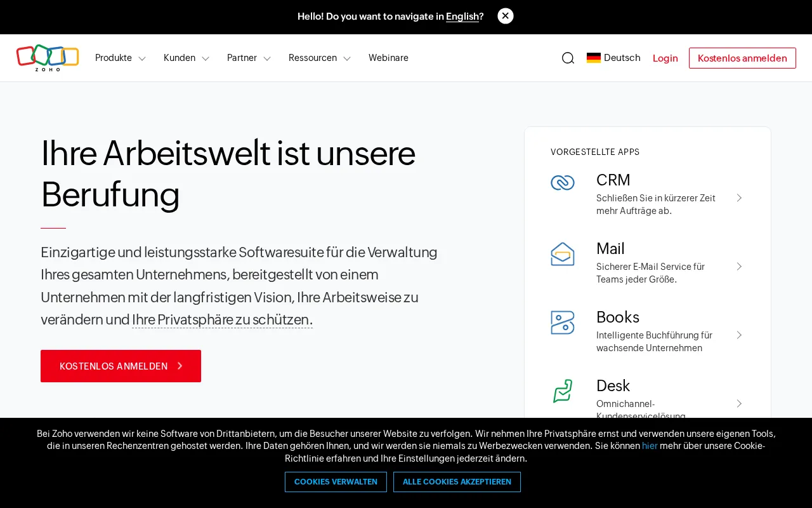Viewport: 812px width, 508px height.
Task: Click header Kostenlos anmelden button
Action: point(742,58)
